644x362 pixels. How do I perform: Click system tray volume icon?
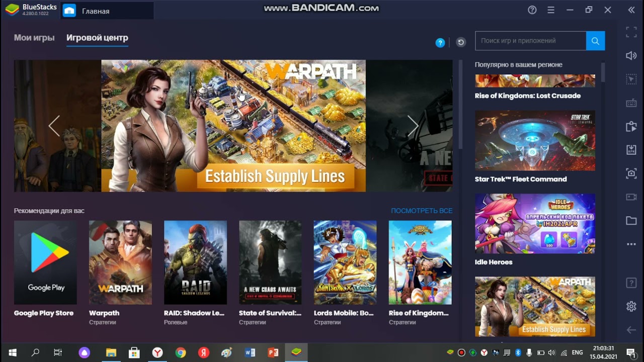[551, 352]
